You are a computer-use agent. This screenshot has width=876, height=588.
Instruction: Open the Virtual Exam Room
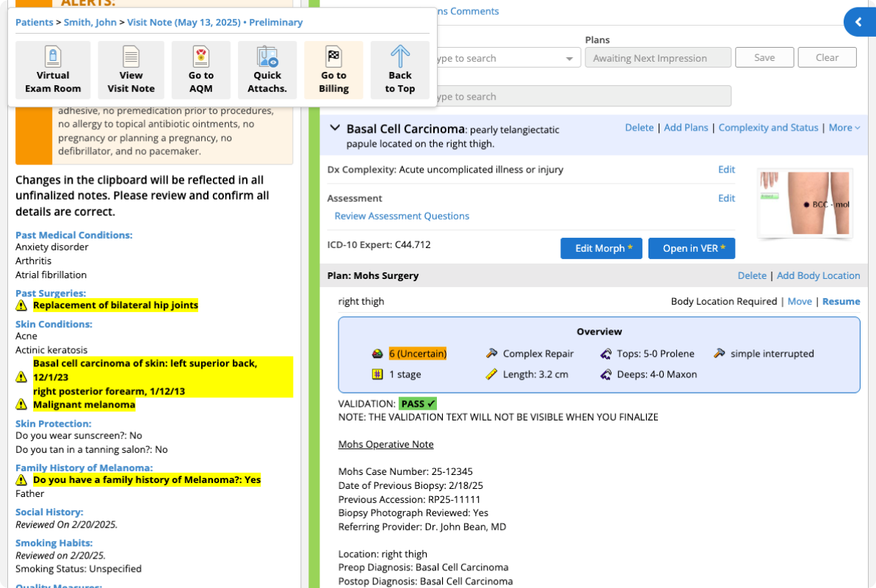(x=53, y=70)
